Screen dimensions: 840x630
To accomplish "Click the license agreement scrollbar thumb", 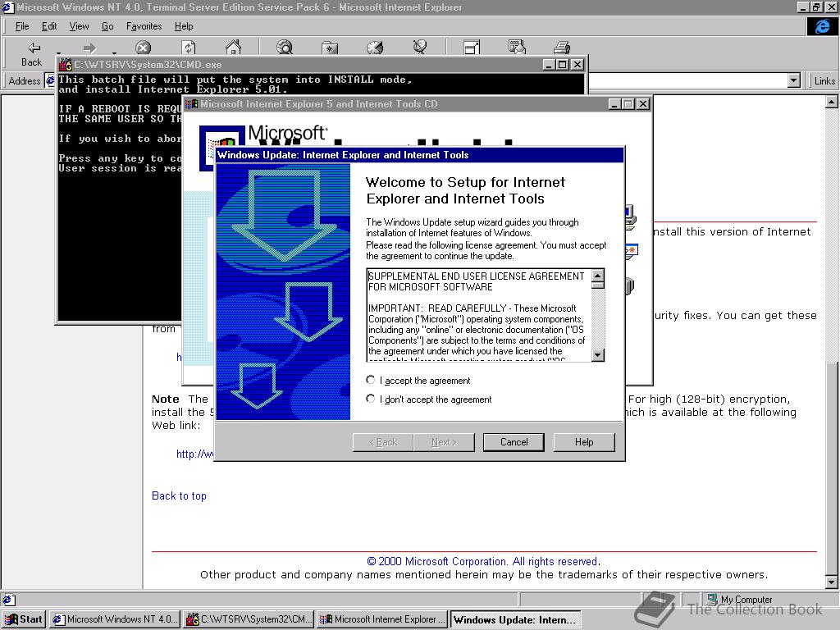I will pos(598,285).
